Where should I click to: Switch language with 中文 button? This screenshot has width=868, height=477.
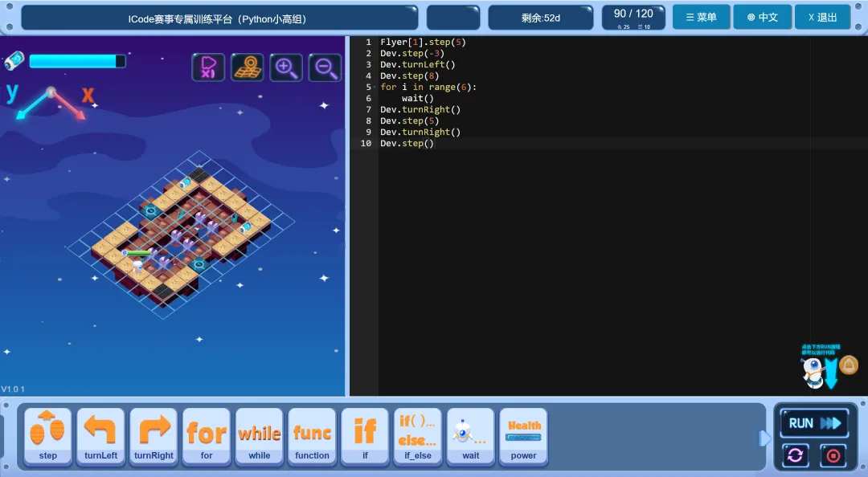[762, 17]
